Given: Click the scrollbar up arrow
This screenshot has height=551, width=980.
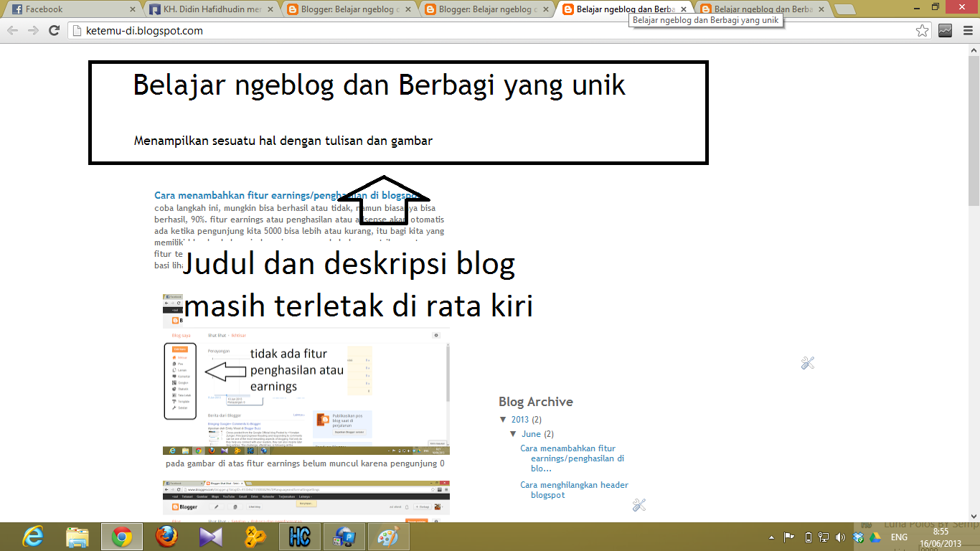Looking at the screenshot, I should click(x=974, y=50).
